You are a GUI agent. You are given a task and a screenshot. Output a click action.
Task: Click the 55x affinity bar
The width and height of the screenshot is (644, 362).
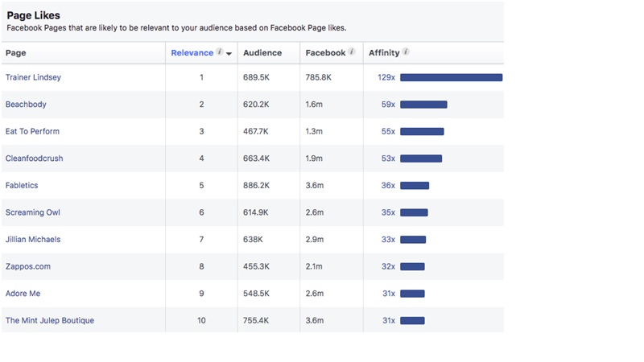[422, 132]
